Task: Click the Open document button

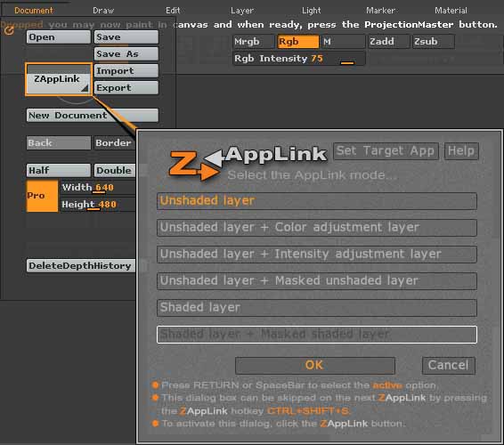Action: pos(59,37)
